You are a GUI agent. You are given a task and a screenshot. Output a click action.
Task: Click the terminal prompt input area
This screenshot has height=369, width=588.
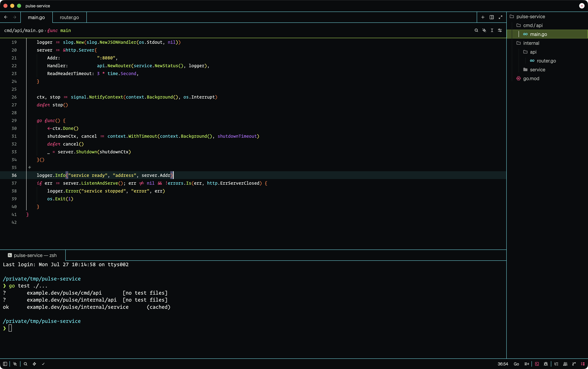10,328
